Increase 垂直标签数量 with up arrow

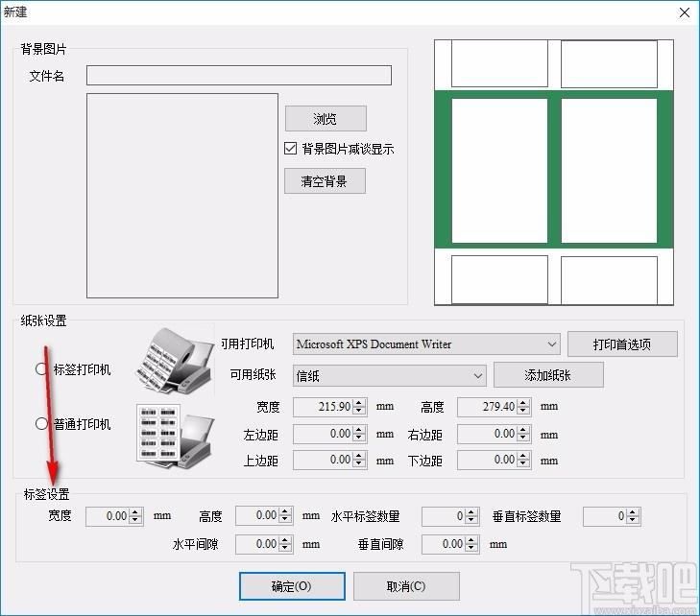[x=633, y=512]
